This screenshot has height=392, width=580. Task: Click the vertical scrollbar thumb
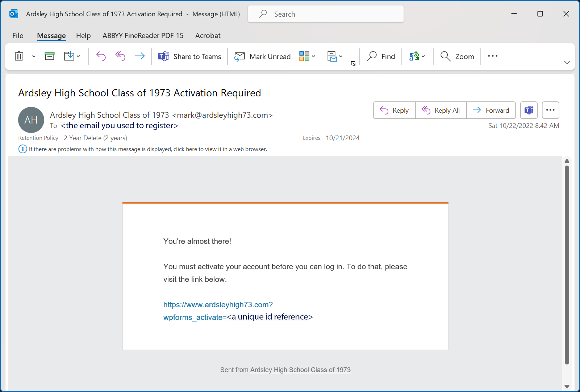[x=567, y=265]
